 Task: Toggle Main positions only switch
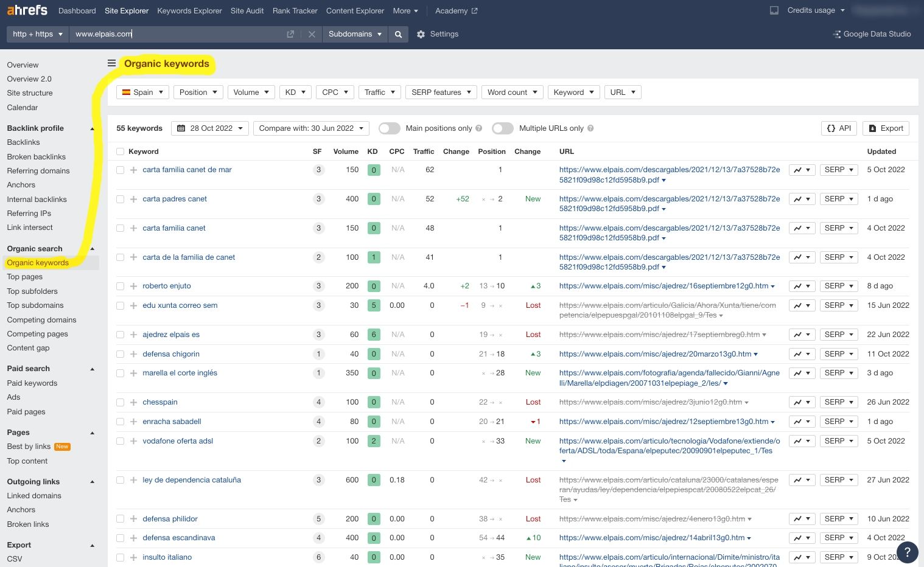click(390, 128)
